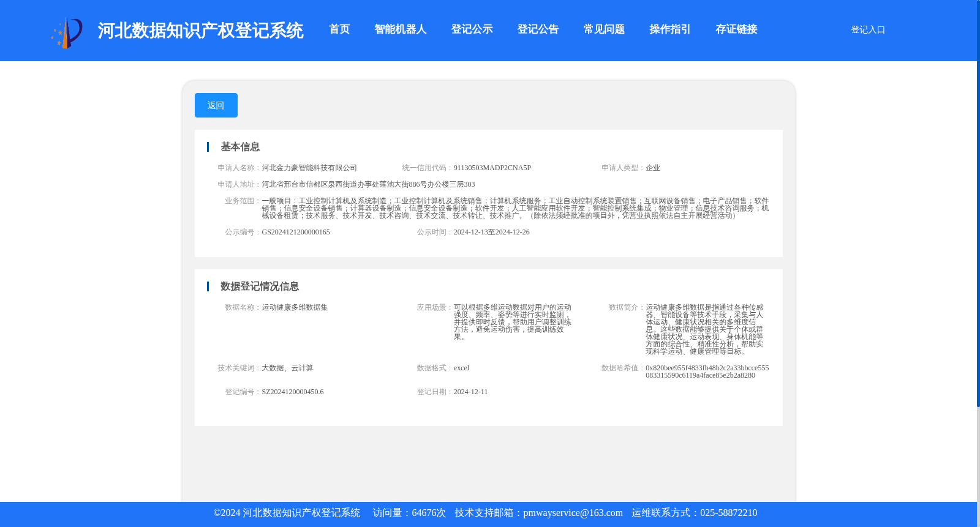Click the 申请人名称 label

pyautogui.click(x=239, y=168)
